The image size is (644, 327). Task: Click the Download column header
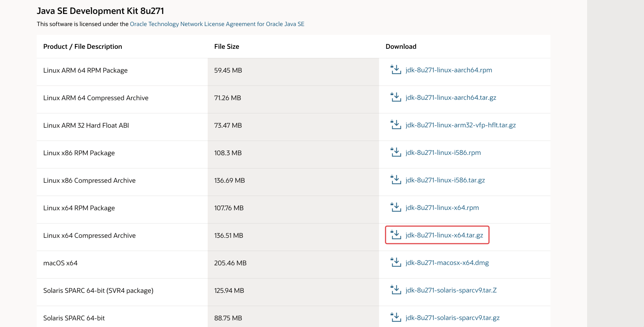tap(401, 47)
